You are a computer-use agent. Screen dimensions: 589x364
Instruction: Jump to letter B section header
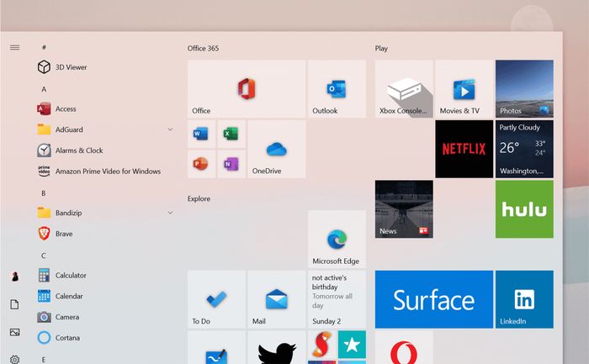click(x=44, y=193)
